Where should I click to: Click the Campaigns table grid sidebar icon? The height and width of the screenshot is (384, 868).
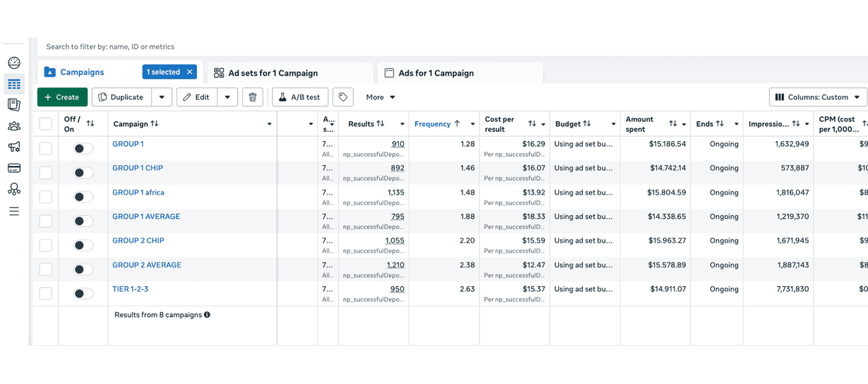pos(14,84)
